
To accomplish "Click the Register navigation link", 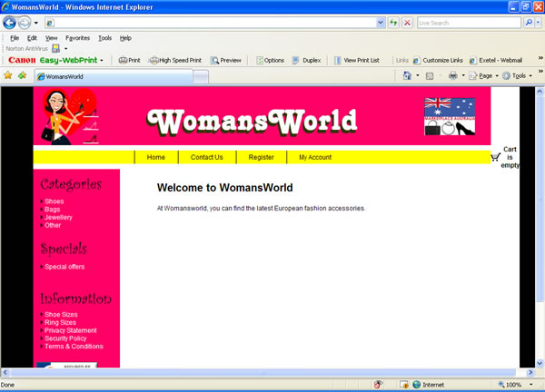I will tap(261, 157).
